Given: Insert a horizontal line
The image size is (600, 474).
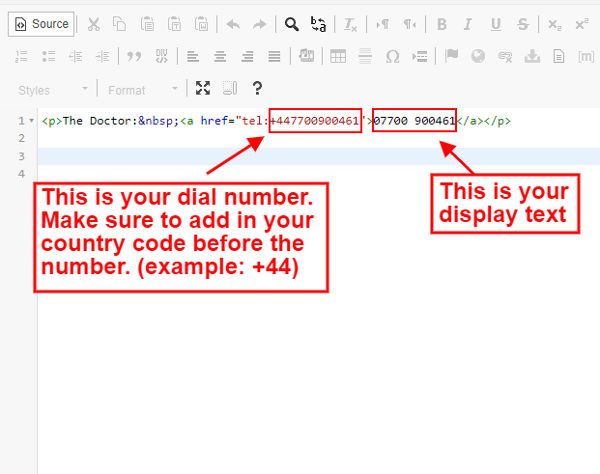Looking at the screenshot, I should (x=365, y=57).
